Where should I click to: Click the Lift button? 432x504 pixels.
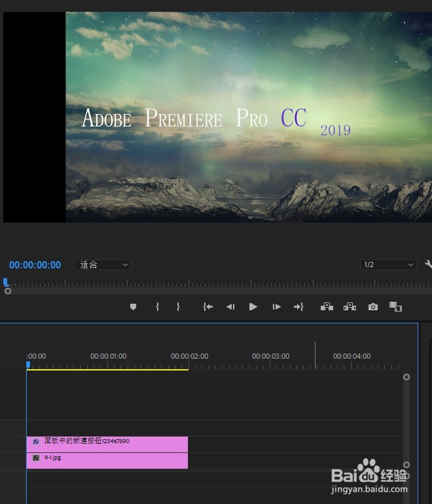point(327,306)
